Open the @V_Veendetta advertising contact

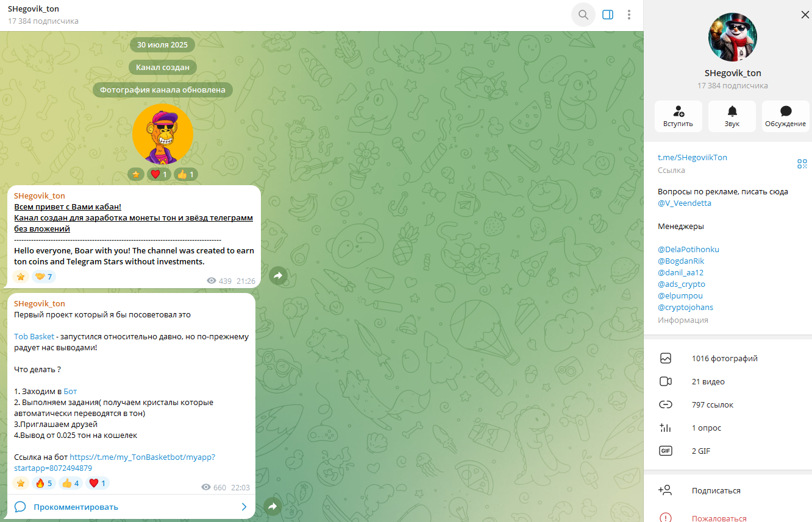point(685,203)
